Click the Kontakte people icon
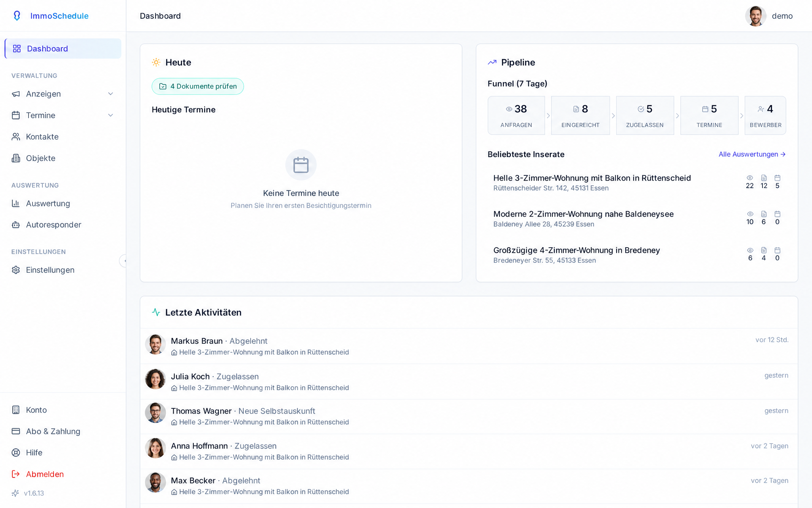The width and height of the screenshot is (812, 508). (x=16, y=137)
